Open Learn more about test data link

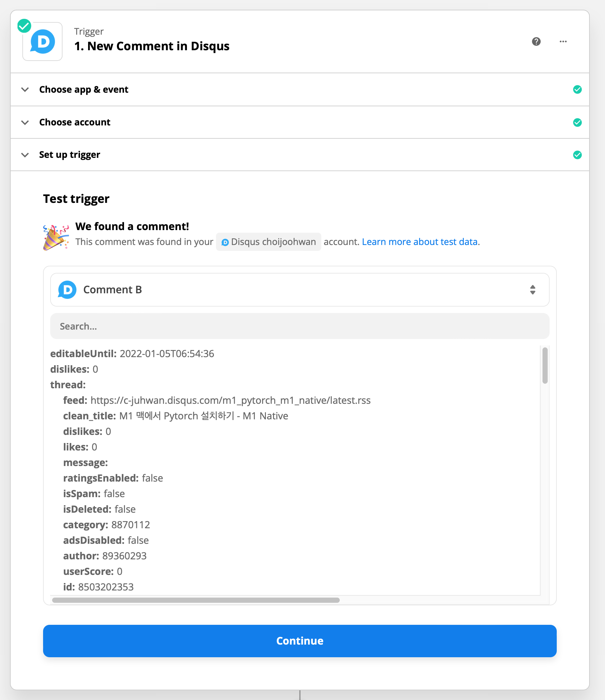tap(420, 242)
